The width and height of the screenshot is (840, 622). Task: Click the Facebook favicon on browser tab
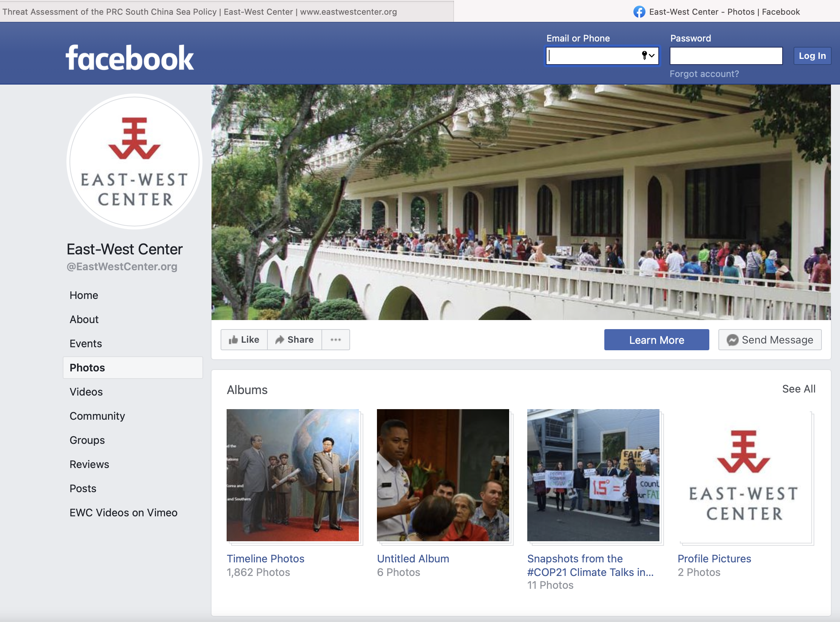[x=639, y=12]
